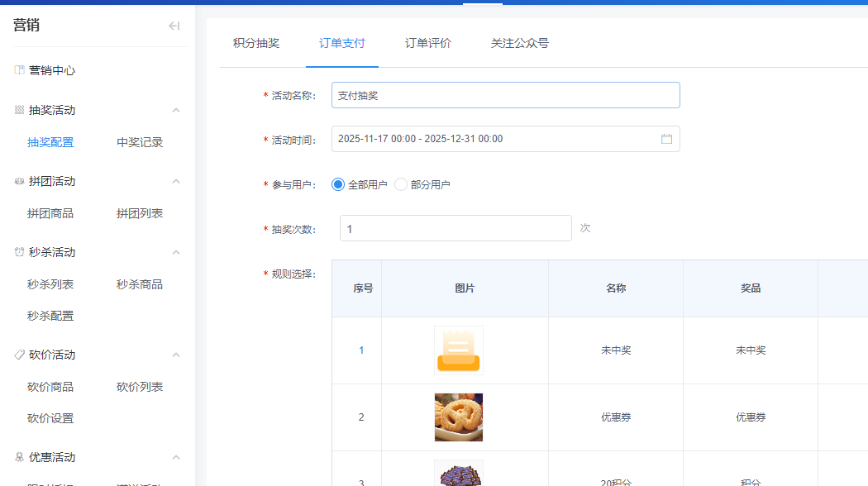868x486 pixels.
Task: Collapse the sidebar using the arrow icon
Action: (x=174, y=26)
